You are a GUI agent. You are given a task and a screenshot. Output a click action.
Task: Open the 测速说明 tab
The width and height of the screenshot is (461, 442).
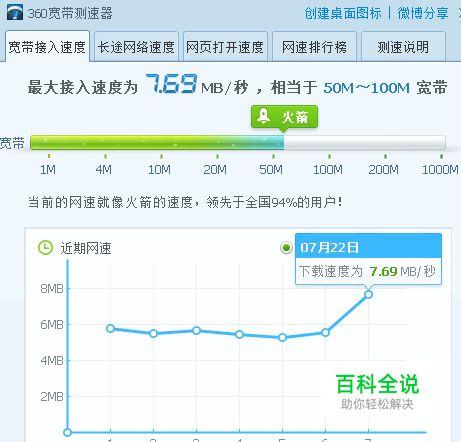pyautogui.click(x=403, y=47)
